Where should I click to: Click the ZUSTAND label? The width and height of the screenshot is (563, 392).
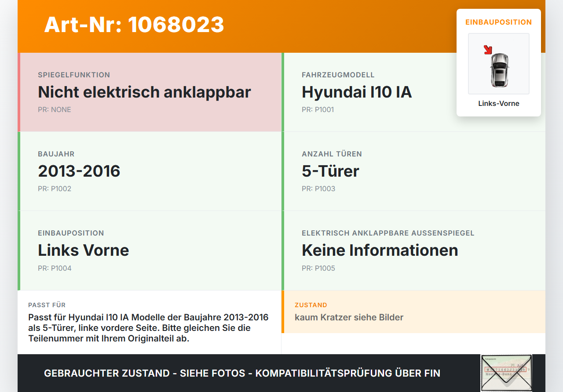pyautogui.click(x=311, y=305)
